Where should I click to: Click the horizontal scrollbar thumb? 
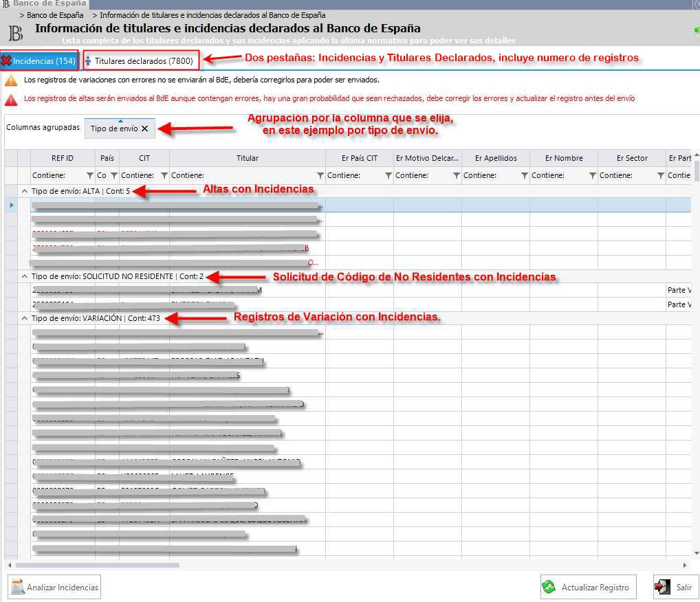point(98,565)
